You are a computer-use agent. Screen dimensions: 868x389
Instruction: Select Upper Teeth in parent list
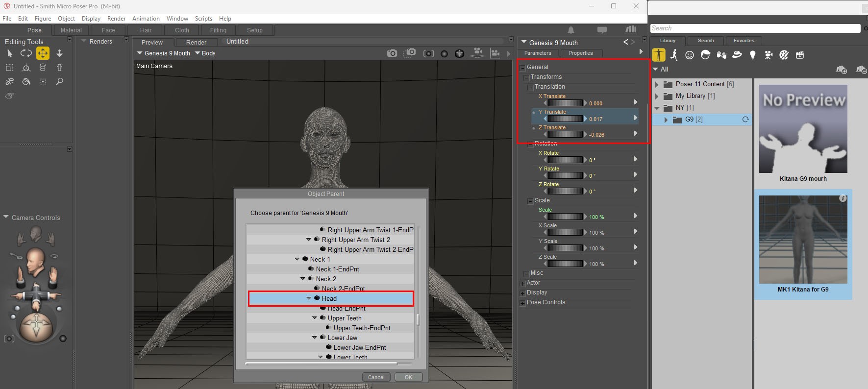pyautogui.click(x=345, y=318)
